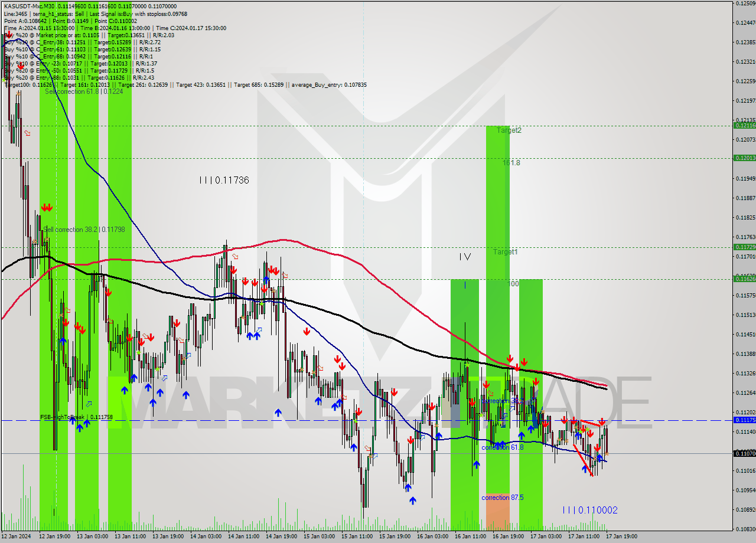The image size is (756, 543).
Task: Click the I I I 0.110002 wave label
Action: click(590, 509)
